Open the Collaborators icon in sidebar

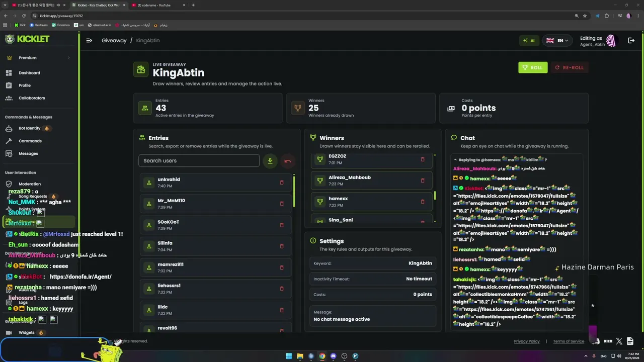tap(9, 98)
